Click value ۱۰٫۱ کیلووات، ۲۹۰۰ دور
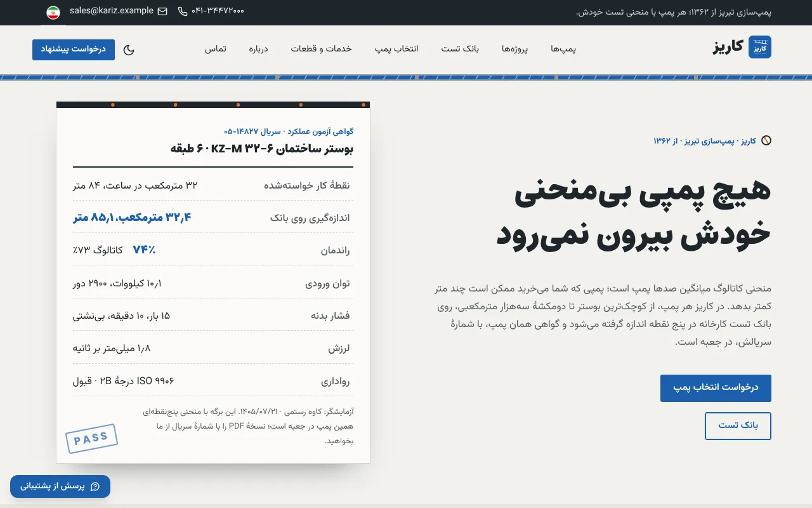Screen dimensions: 812x508 click(x=117, y=283)
